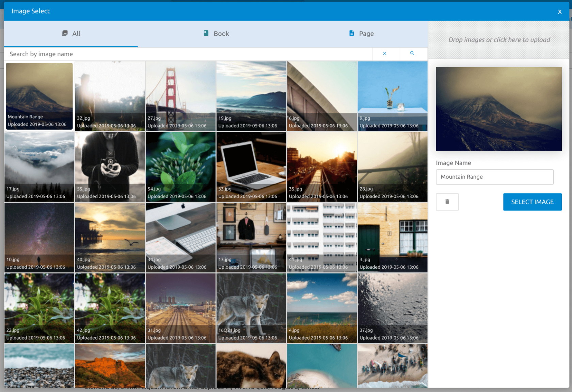Select the pebble beach thumbnail
The height and width of the screenshot is (392, 572).
(x=39, y=366)
